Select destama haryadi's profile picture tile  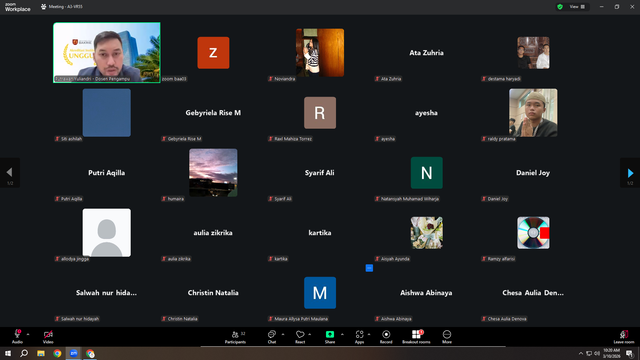pyautogui.click(x=533, y=53)
